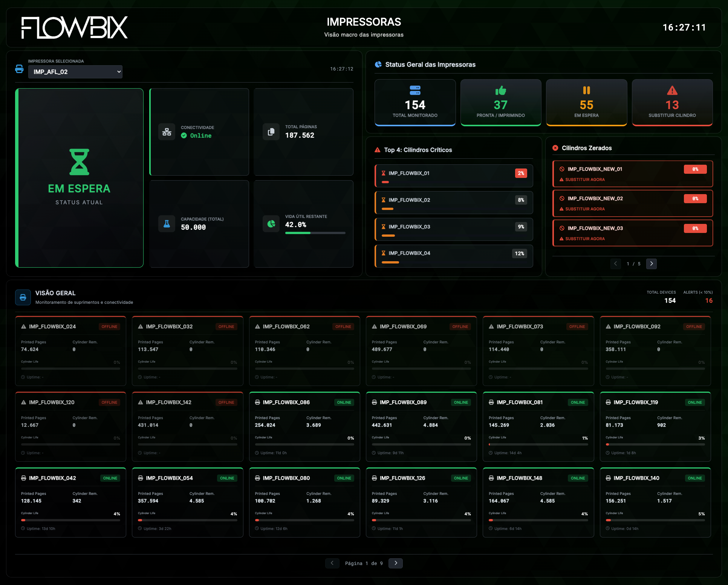Click the printer icon beside Impressora Selecionada
This screenshot has width=728, height=585.
pos(19,69)
